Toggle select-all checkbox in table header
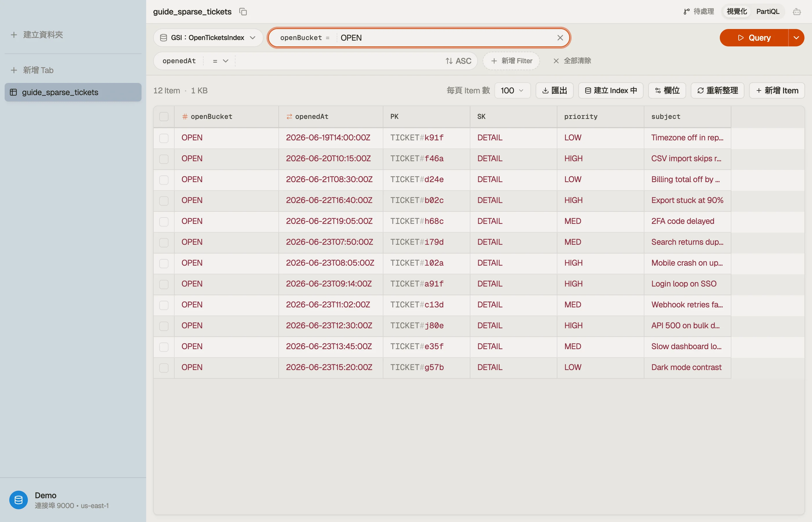 (164, 117)
